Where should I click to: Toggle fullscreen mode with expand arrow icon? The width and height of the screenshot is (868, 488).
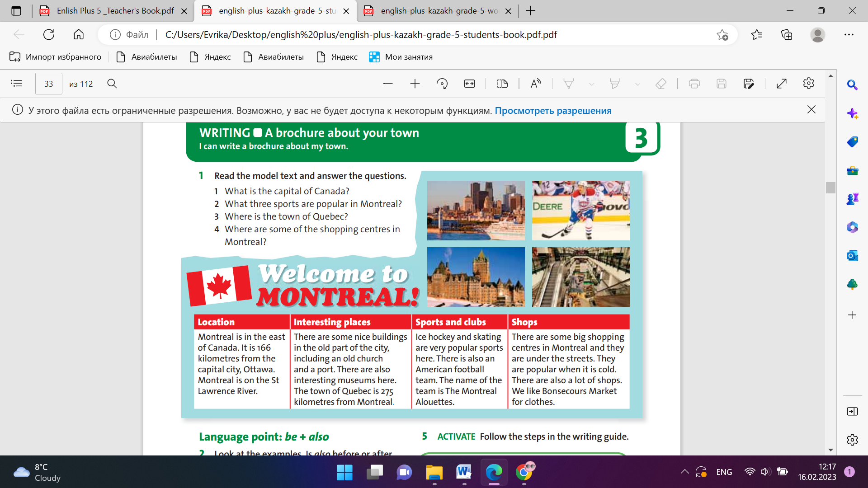tap(781, 84)
